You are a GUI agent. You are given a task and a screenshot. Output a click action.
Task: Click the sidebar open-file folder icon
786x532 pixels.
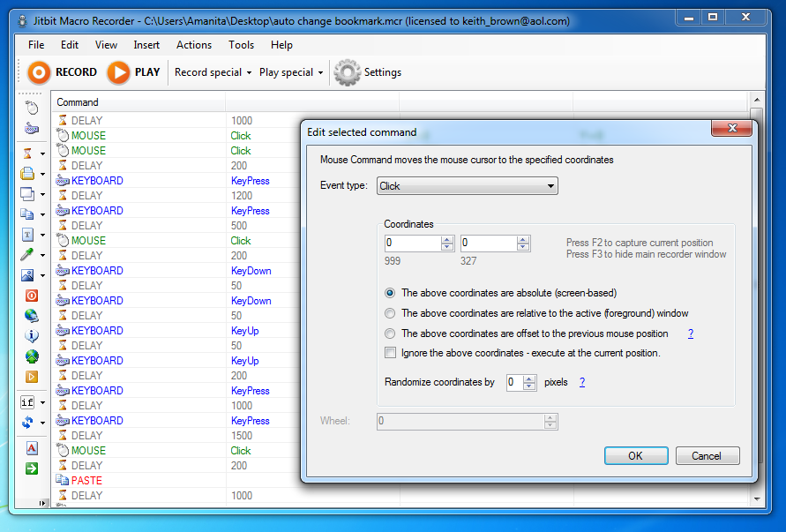point(27,174)
